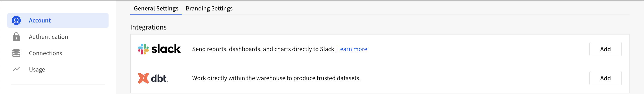This screenshot has width=644, height=94.
Task: Go to Authentication settings
Action: pyautogui.click(x=48, y=37)
